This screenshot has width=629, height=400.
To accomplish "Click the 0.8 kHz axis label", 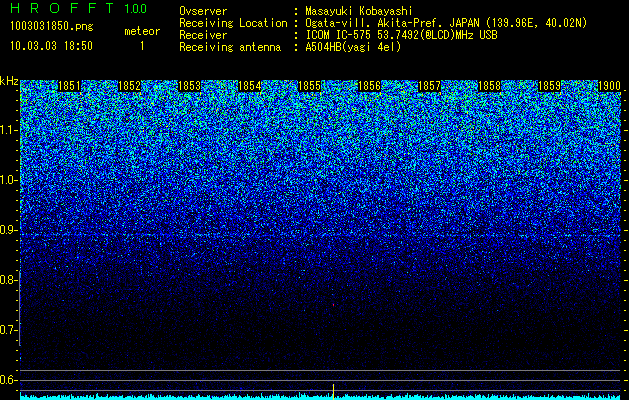I will 9,280.
